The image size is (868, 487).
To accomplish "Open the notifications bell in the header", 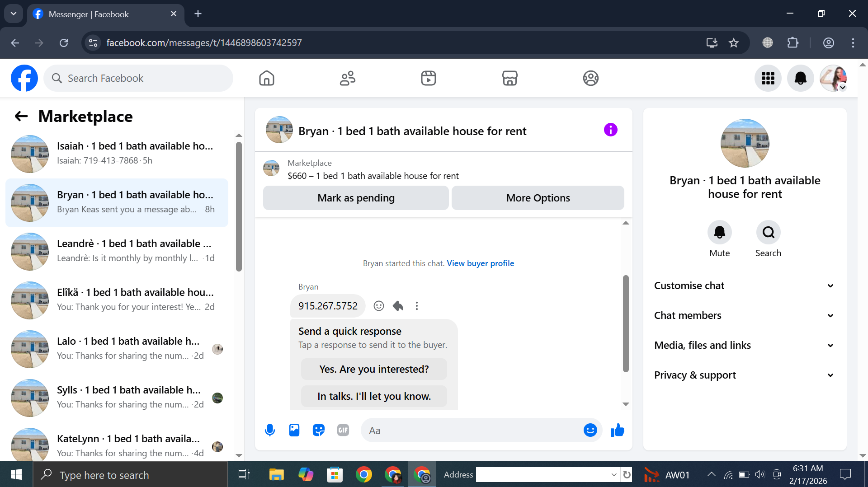I will 801,78.
